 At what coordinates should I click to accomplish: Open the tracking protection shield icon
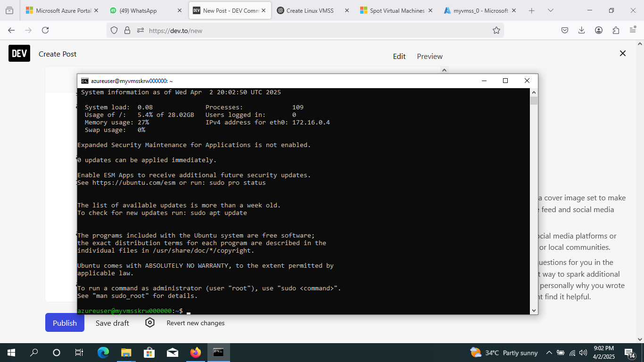114,30
